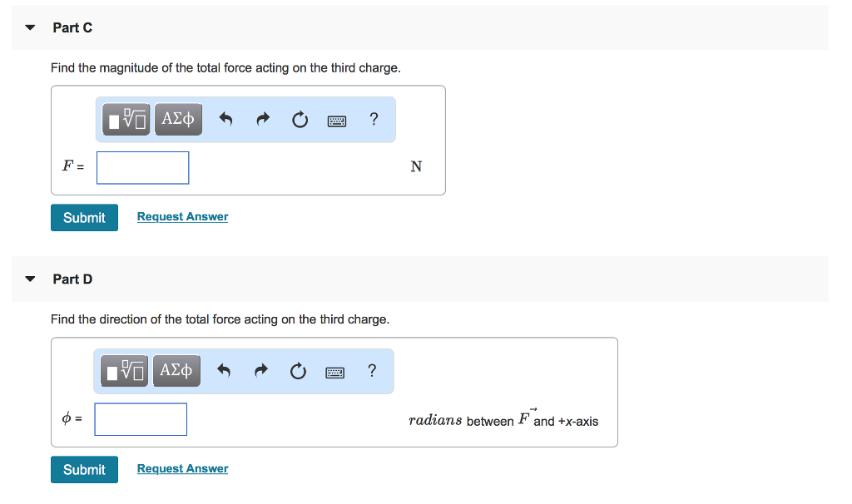Request Answer for Part C
Screen dimensions: 852x504
[182, 217]
